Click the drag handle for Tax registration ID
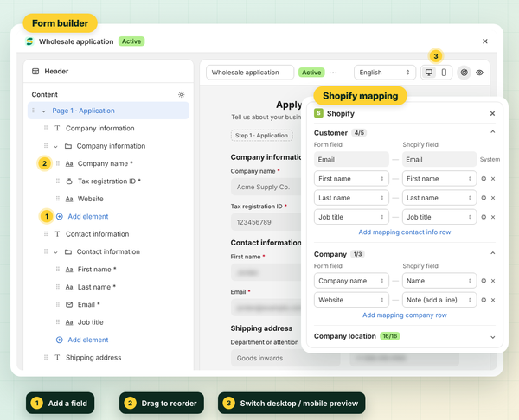519x420 pixels. tap(58, 181)
